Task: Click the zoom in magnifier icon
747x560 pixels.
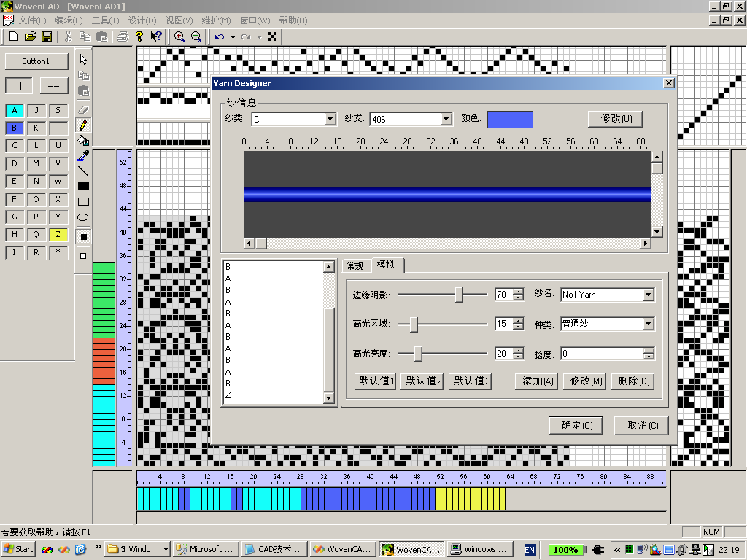Action: pyautogui.click(x=179, y=36)
